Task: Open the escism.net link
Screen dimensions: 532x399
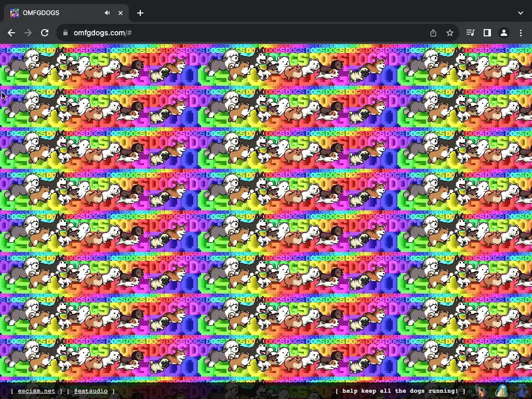Action: tap(36, 391)
